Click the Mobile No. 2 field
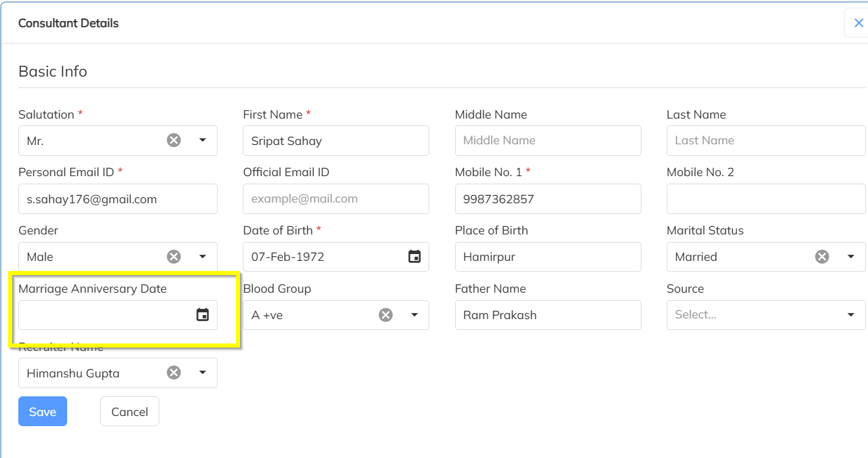Image resolution: width=868 pixels, height=458 pixels. pyautogui.click(x=766, y=199)
